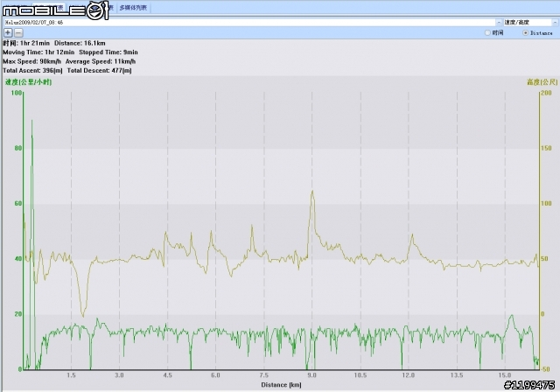Click the Distance [km] x-axis title
This screenshot has height=392, width=560.
pyautogui.click(x=282, y=385)
